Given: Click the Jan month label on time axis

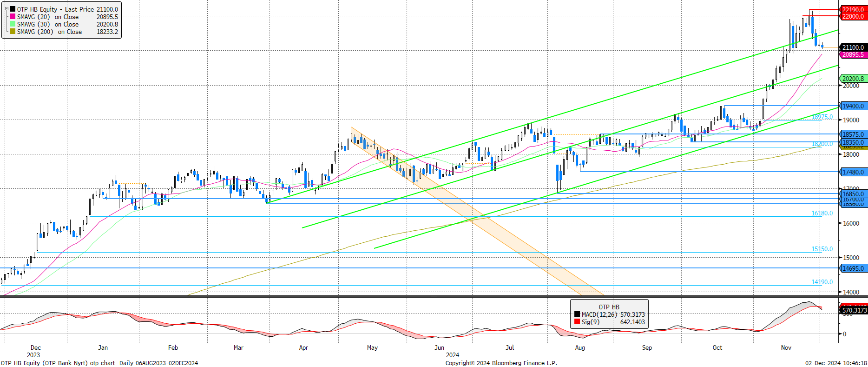Looking at the screenshot, I should coord(103,347).
